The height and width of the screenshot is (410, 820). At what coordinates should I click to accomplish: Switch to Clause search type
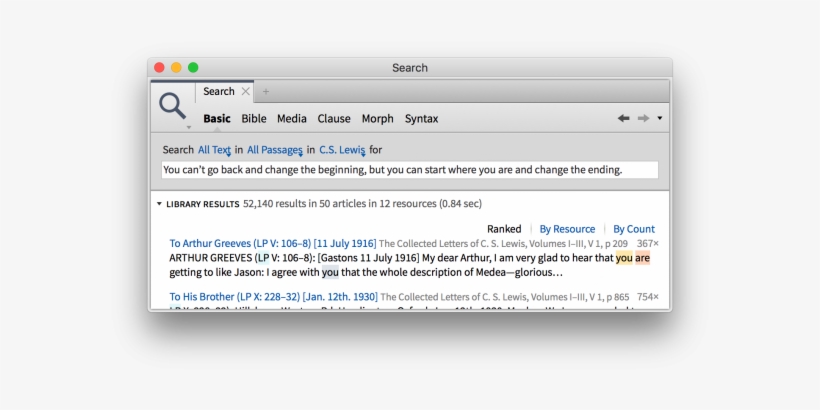click(x=334, y=119)
